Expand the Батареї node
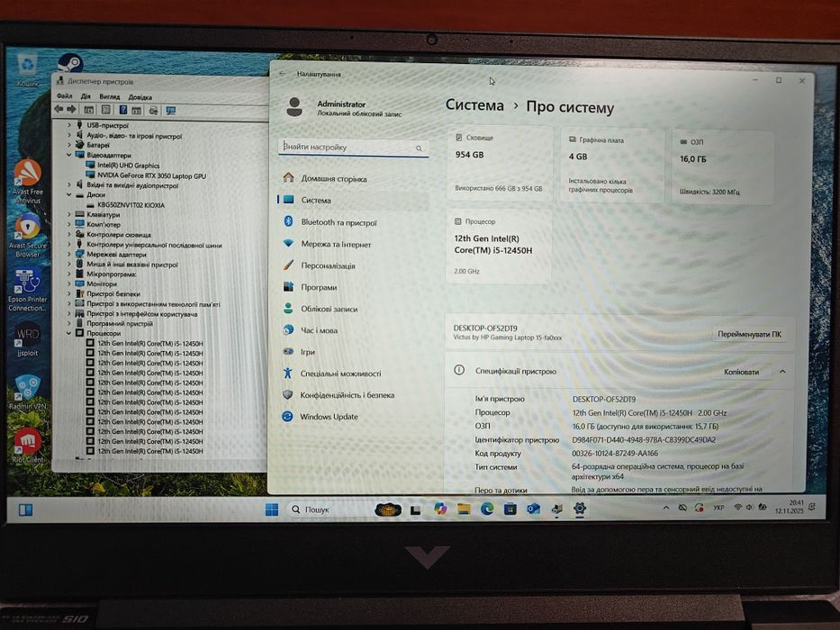 pos(69,145)
